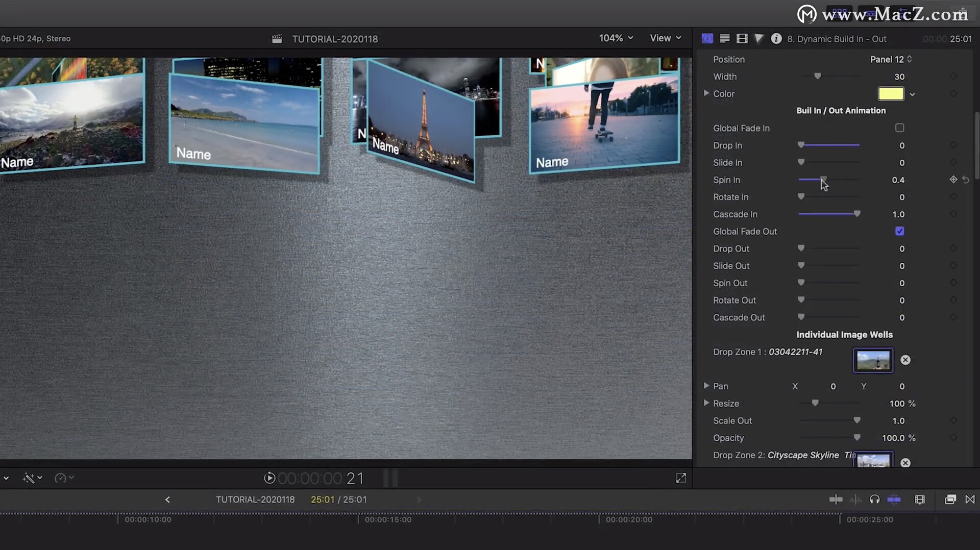The height and width of the screenshot is (550, 980).
Task: Expand the Pan parameter
Action: pos(706,386)
